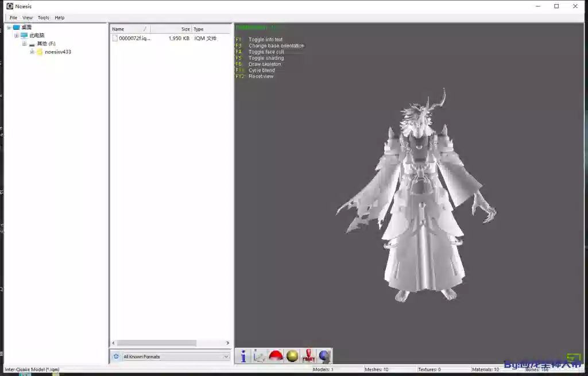Screen dimensions: 588x376
Task: Click the Meshes: 10 status bar entry
Action: pyautogui.click(x=377, y=369)
